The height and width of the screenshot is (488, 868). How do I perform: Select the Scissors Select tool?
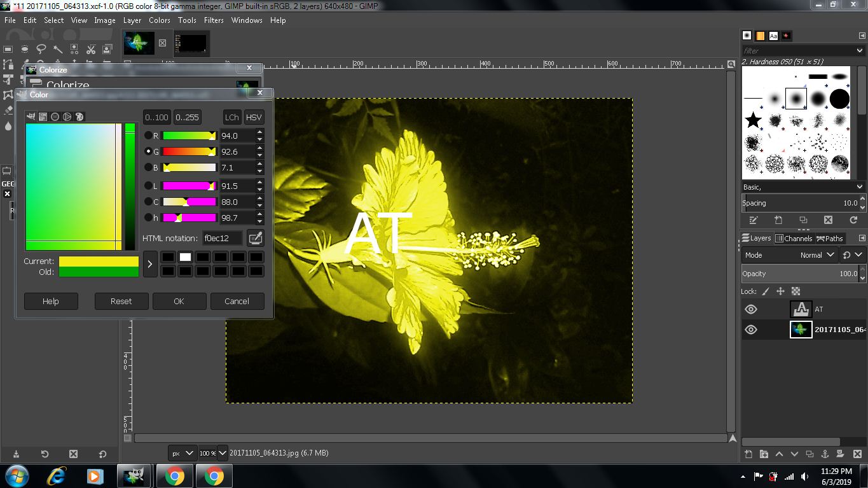[91, 49]
